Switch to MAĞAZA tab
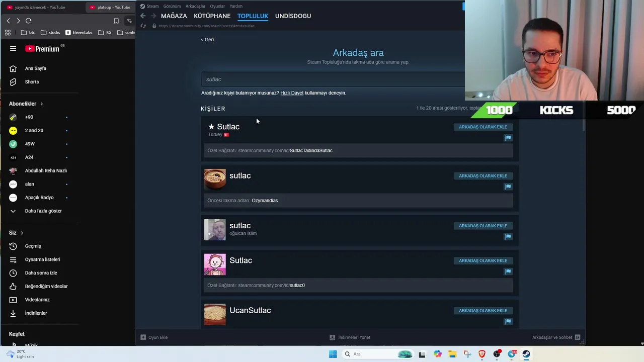 [174, 16]
